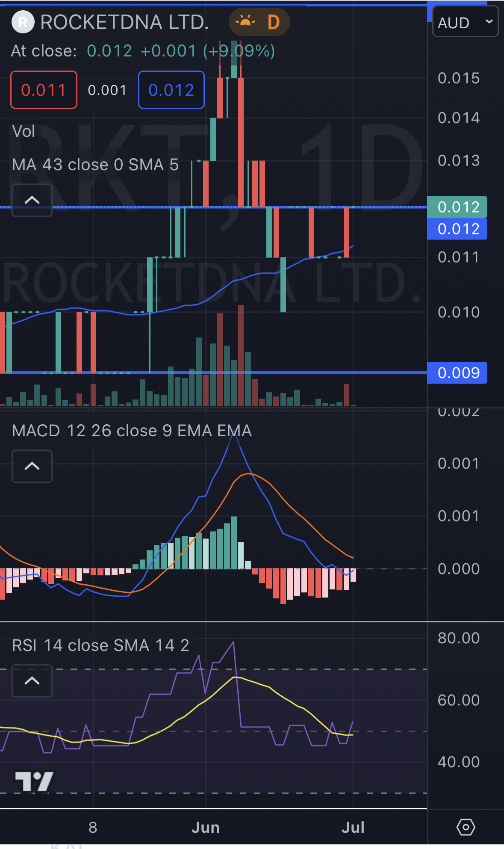Tap the blue 0.012 buy price button

click(x=171, y=90)
